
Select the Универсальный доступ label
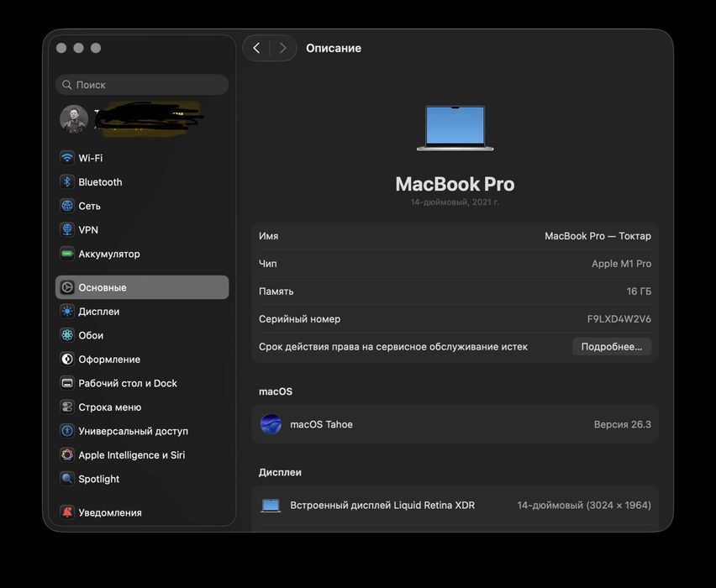pos(133,431)
